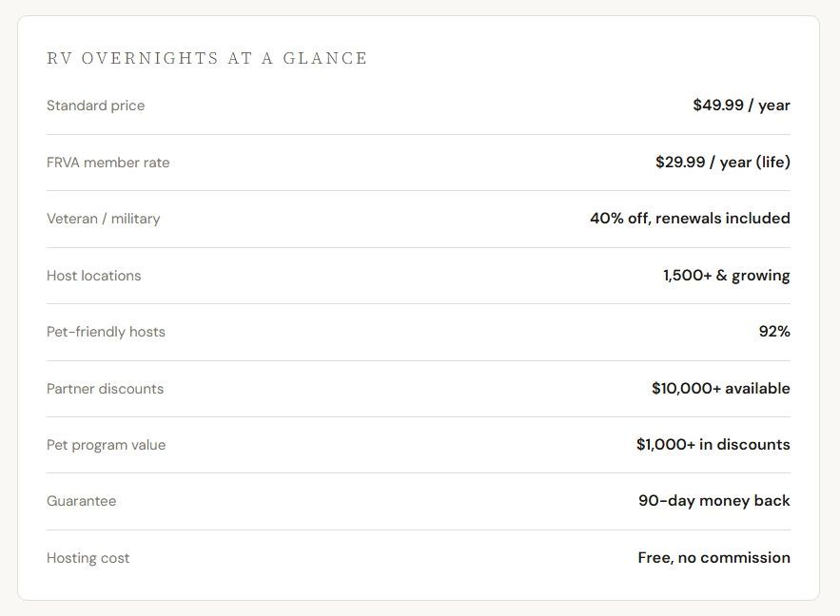Select the Guarantee label
Viewport: 840px width, 616px height.
(82, 501)
